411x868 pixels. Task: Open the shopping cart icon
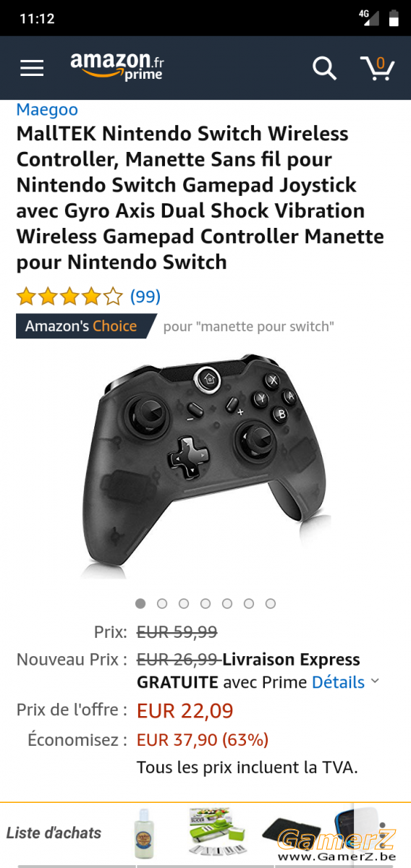point(378,67)
